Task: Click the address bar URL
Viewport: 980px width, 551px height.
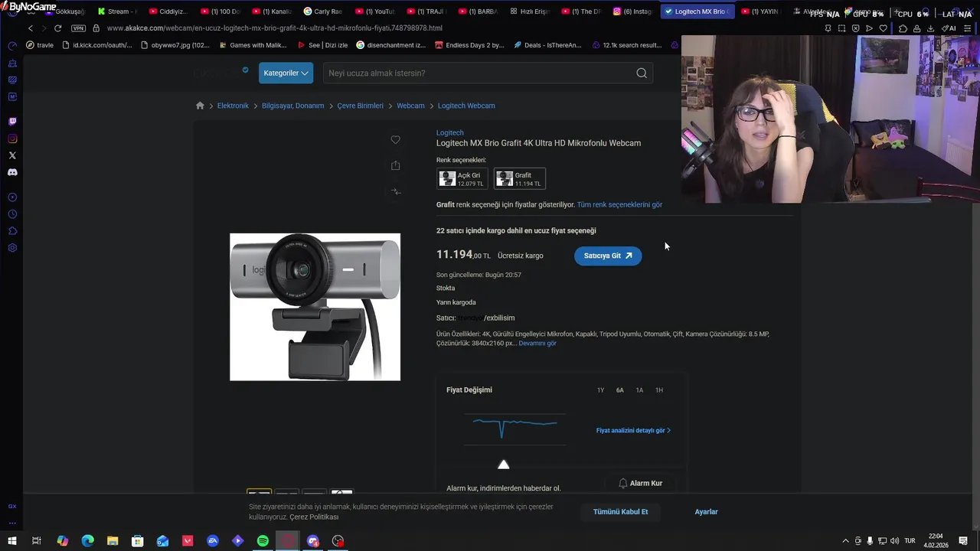Action: click(274, 28)
